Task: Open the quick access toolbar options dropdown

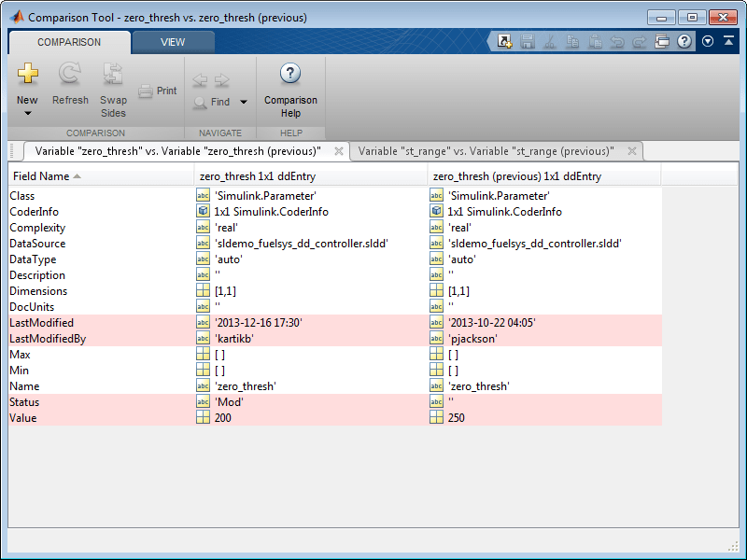Action: [x=708, y=41]
